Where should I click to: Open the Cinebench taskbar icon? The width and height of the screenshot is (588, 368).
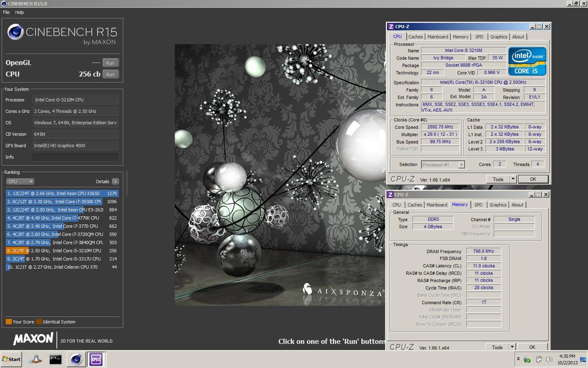click(x=76, y=359)
